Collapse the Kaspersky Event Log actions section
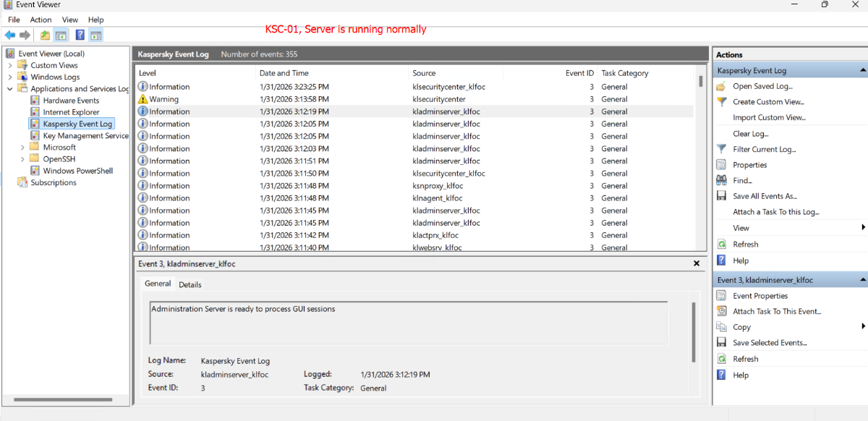 click(862, 71)
